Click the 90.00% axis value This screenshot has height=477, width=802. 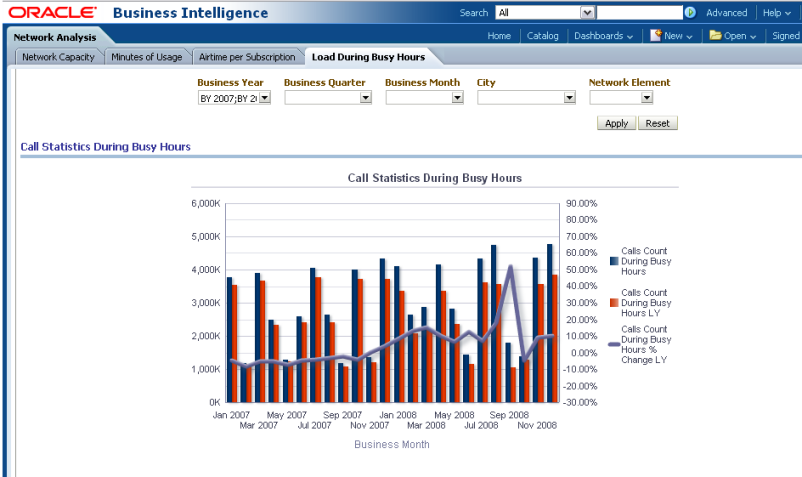coord(582,203)
